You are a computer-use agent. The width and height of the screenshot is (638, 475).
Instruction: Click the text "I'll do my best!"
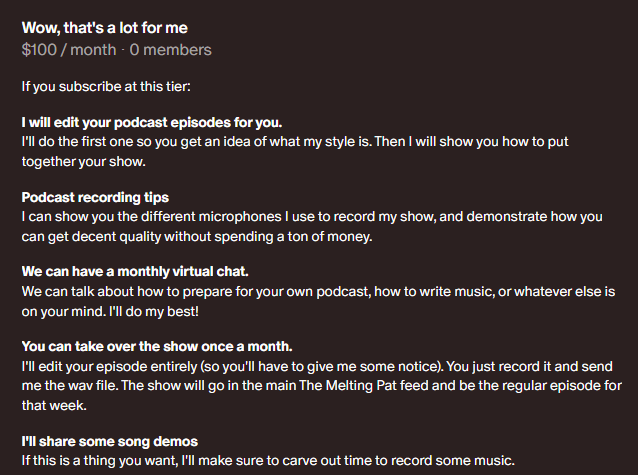click(x=154, y=311)
